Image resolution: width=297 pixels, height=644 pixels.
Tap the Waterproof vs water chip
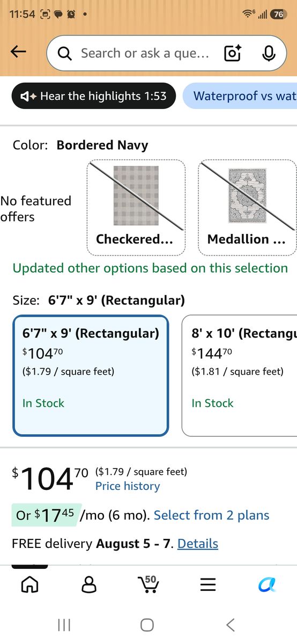pos(240,96)
